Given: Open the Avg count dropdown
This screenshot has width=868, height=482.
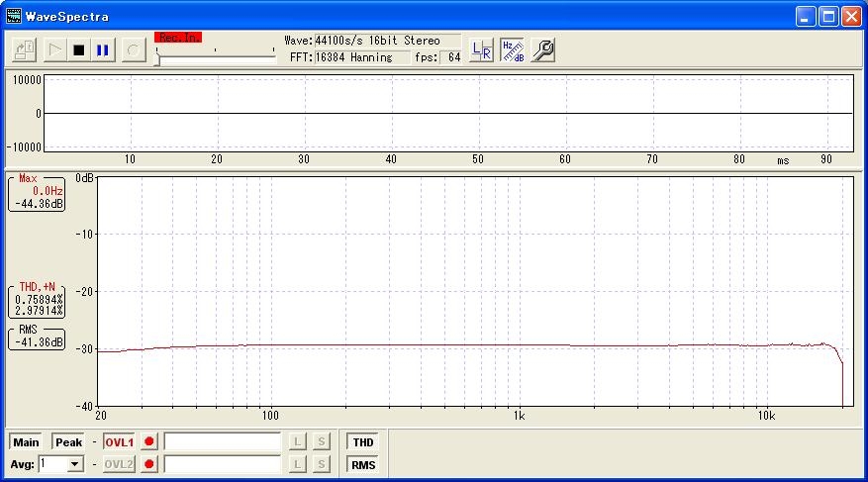Looking at the screenshot, I should (75, 464).
